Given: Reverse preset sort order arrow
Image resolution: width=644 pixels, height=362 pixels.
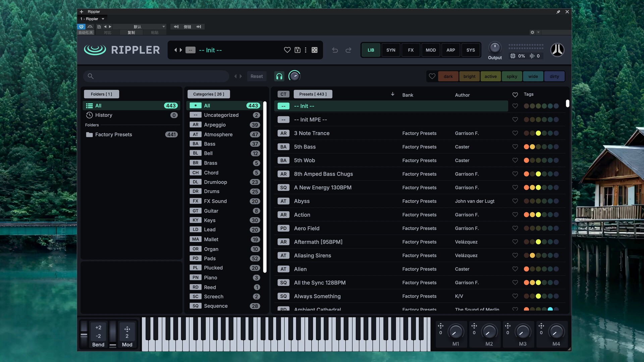Looking at the screenshot, I should click(392, 94).
